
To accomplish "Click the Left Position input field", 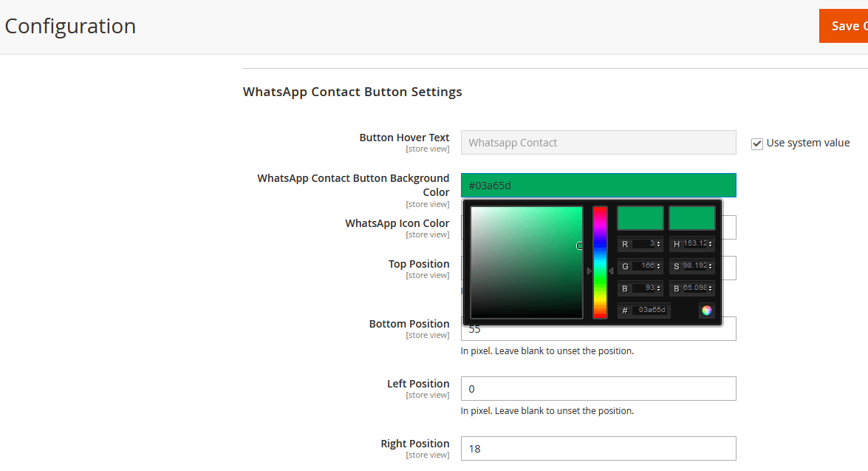I will [598, 389].
